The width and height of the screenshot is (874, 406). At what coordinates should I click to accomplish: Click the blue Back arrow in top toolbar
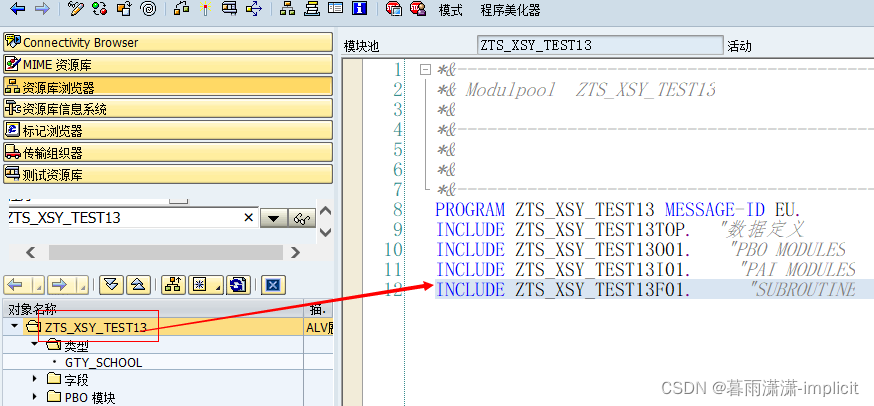click(x=17, y=9)
